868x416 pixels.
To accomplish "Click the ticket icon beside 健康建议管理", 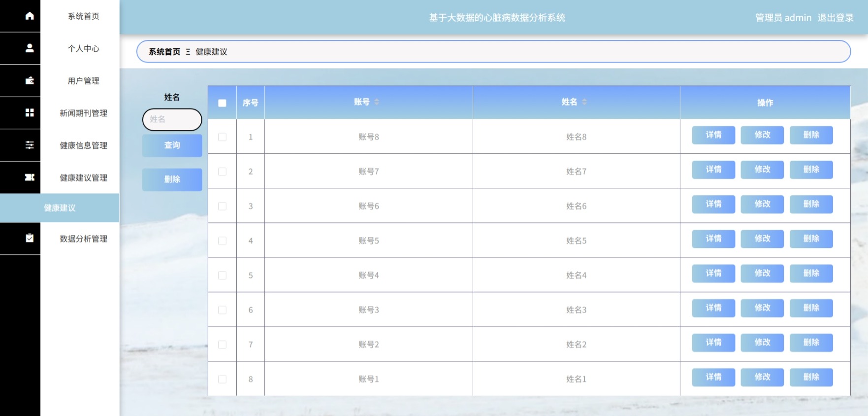I will 30,177.
